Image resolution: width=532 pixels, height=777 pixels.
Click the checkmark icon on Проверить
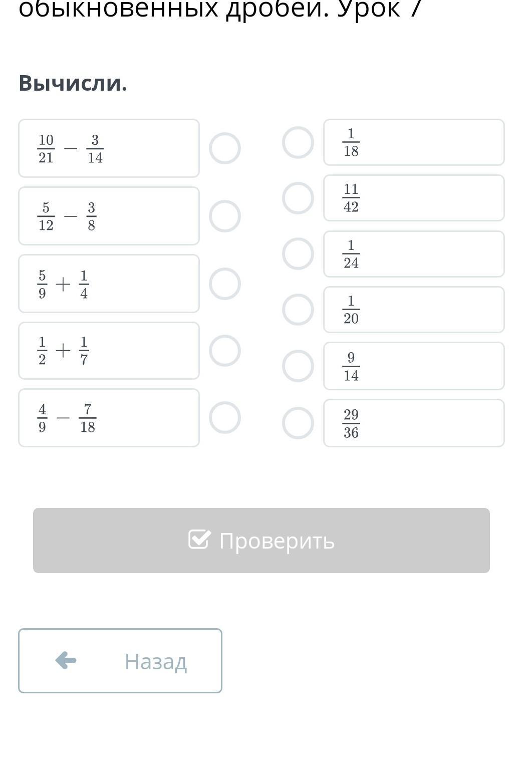pos(199,540)
